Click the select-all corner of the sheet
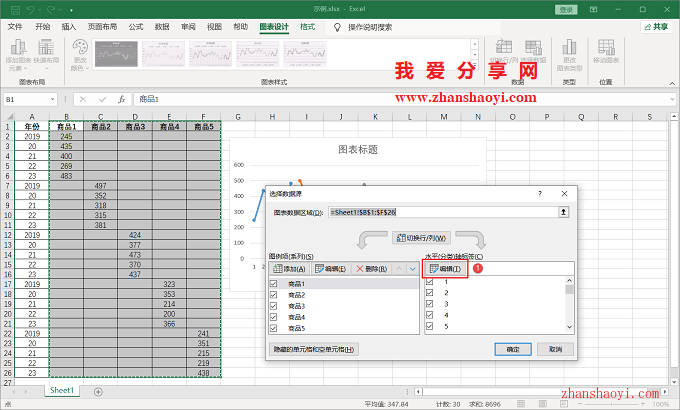The image size is (680, 410). click(8, 117)
